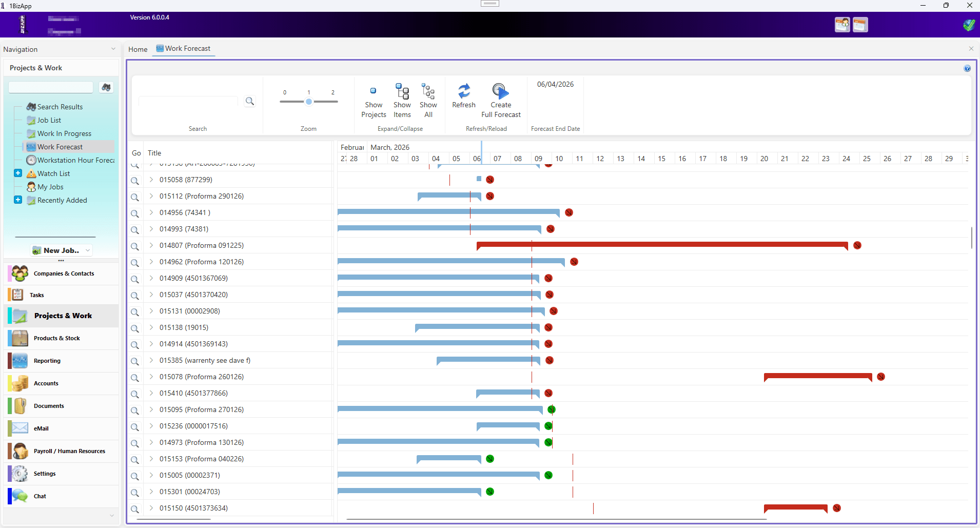Viewport: 980px width, 528px height.
Task: Select Search Results in navigation tree
Action: pyautogui.click(x=60, y=107)
